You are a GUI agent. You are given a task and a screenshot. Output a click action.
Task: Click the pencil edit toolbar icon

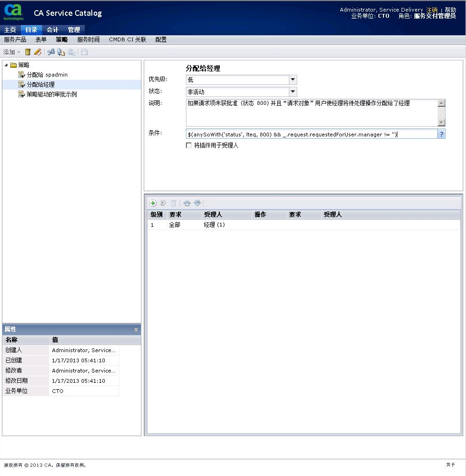(x=38, y=52)
